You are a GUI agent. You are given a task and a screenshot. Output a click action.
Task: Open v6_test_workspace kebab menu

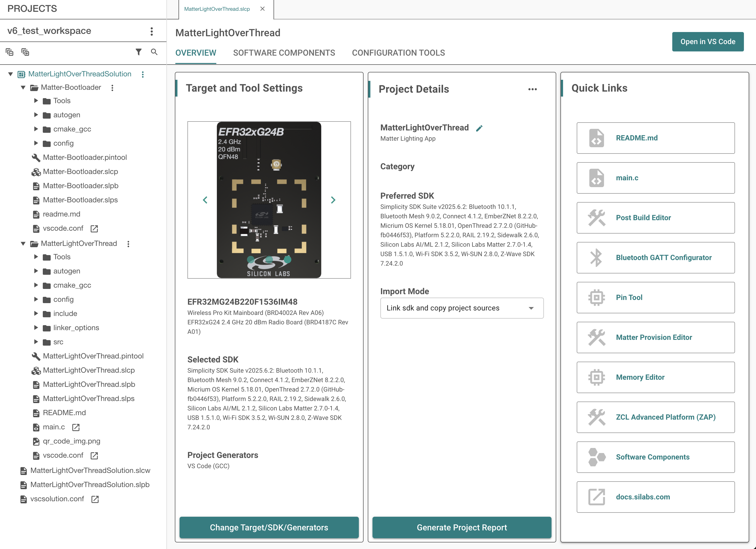click(152, 31)
